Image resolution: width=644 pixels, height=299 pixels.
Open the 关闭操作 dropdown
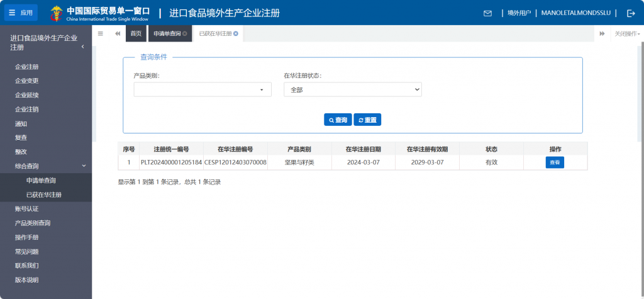pos(627,34)
